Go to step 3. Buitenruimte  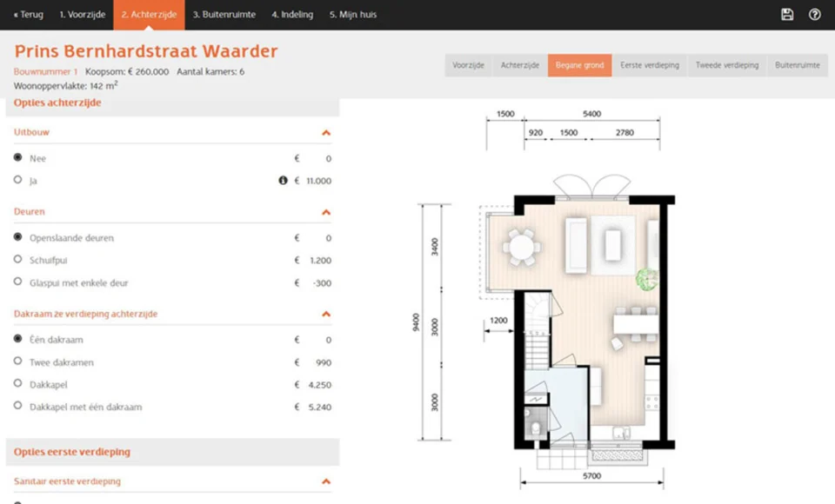pyautogui.click(x=224, y=15)
